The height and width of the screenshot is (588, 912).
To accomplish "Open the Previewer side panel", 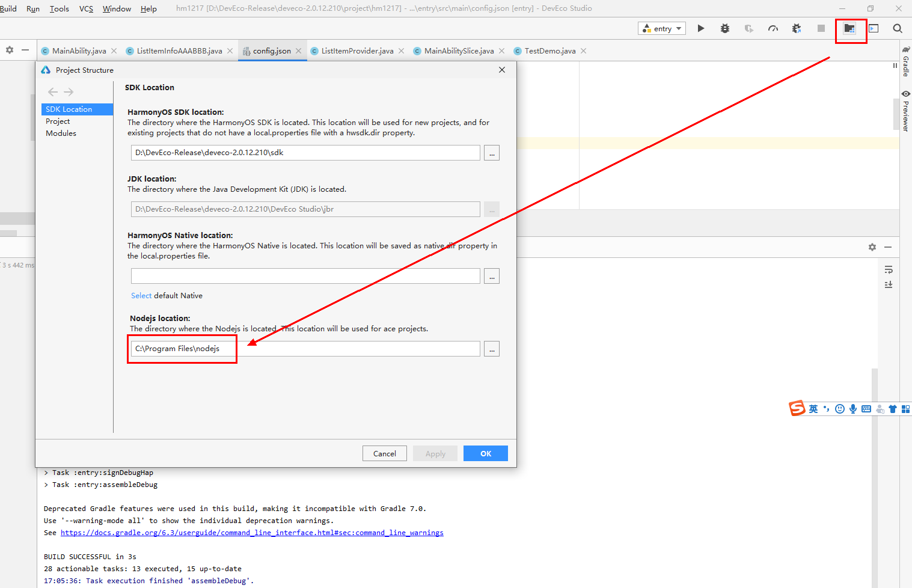I will 906,110.
